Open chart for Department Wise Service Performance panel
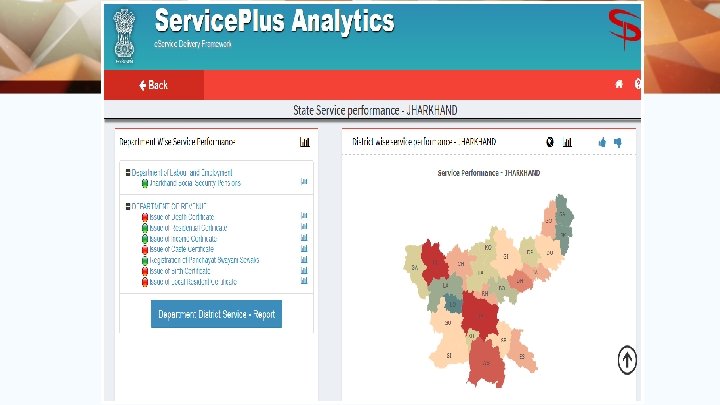The image size is (720, 405). pos(304,142)
